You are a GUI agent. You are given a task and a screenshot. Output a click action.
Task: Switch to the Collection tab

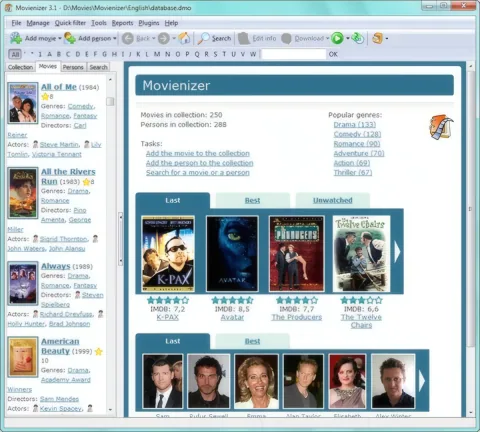tap(20, 67)
